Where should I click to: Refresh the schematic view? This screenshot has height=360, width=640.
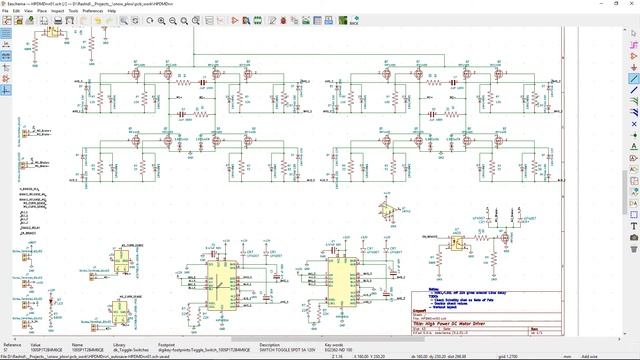[150, 20]
